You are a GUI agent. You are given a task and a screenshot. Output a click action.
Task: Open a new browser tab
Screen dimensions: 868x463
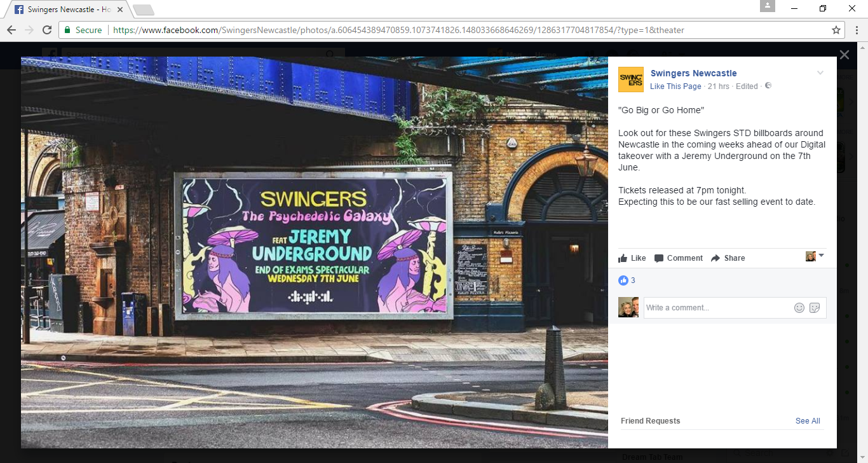(x=143, y=10)
